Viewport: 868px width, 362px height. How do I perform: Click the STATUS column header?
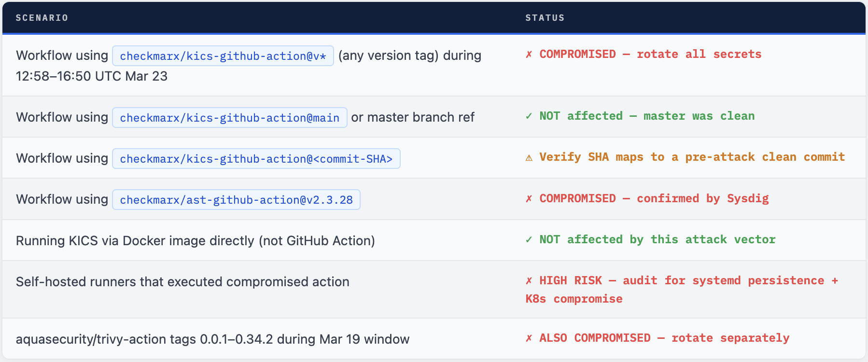545,18
